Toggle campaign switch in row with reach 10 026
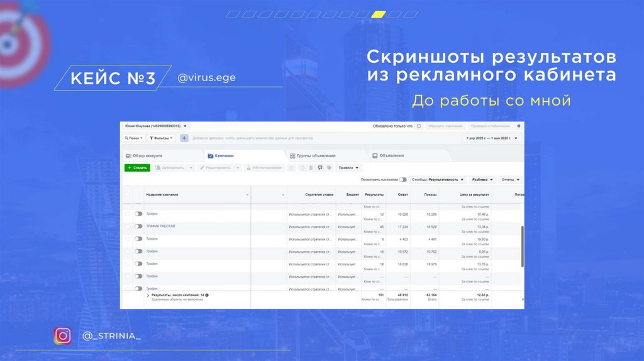The image size is (644, 361). [138, 214]
